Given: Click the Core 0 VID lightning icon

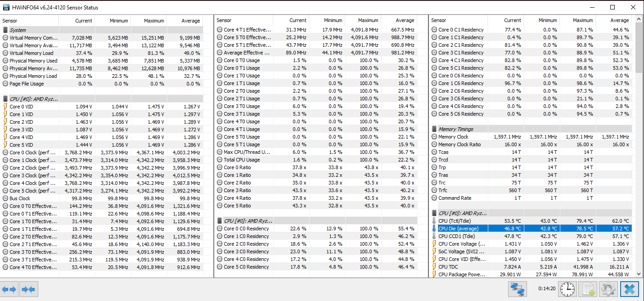Looking at the screenshot, I should [5, 107].
